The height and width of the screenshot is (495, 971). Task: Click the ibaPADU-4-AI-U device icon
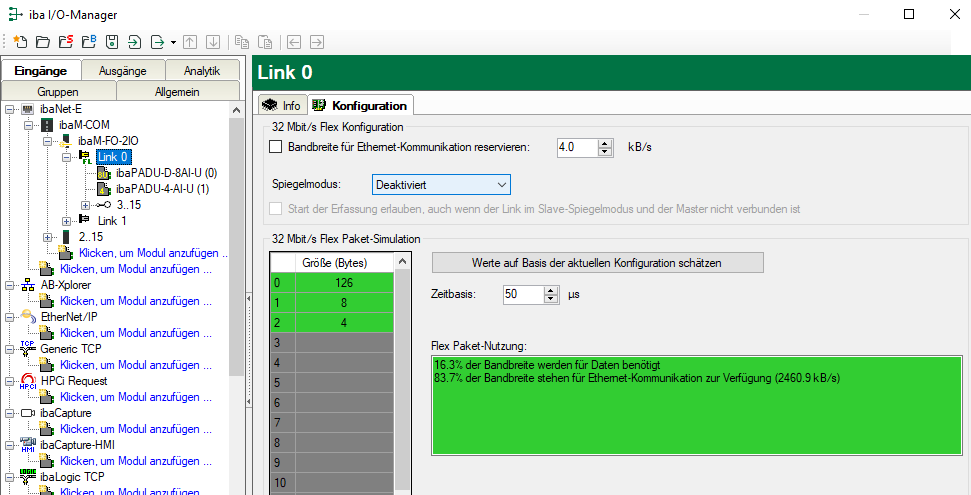point(103,189)
